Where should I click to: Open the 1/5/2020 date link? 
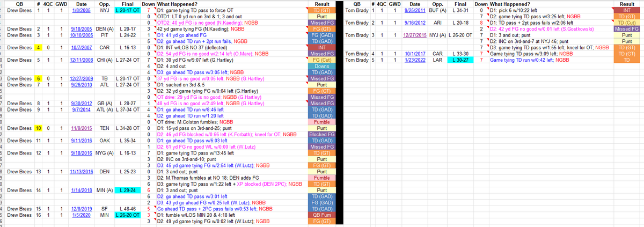click(82, 215)
